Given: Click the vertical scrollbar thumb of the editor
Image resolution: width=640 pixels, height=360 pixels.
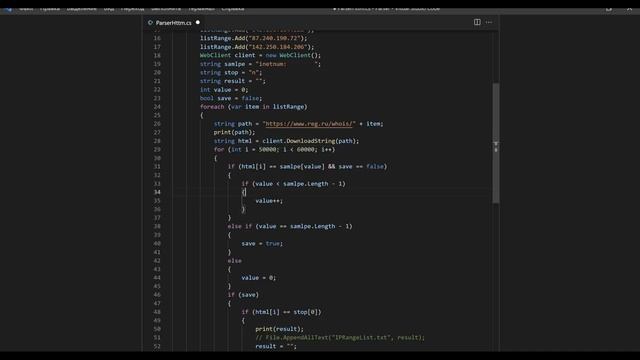Looking at the screenshot, I should (496, 143).
